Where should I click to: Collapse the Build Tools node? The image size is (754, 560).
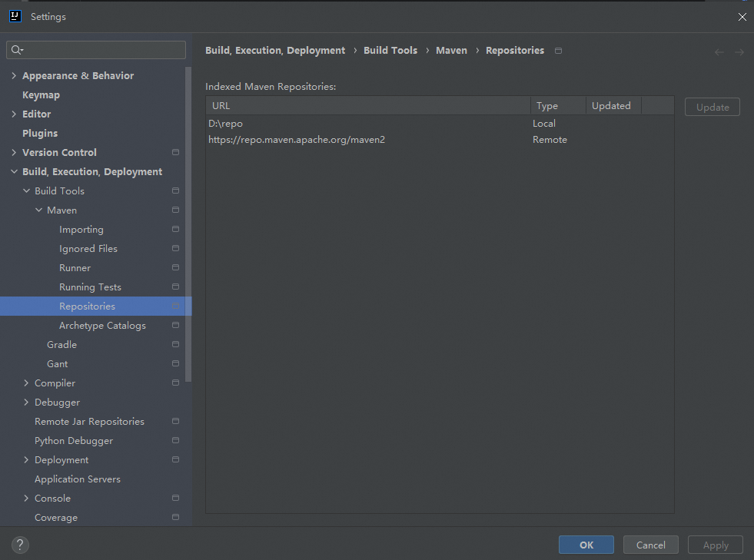[x=26, y=191]
